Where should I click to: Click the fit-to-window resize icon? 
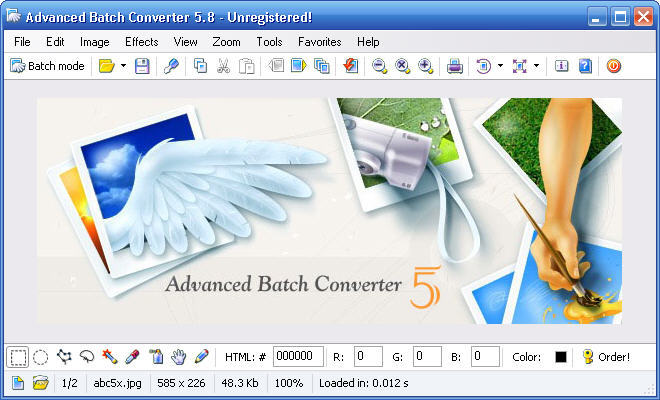pos(519,66)
